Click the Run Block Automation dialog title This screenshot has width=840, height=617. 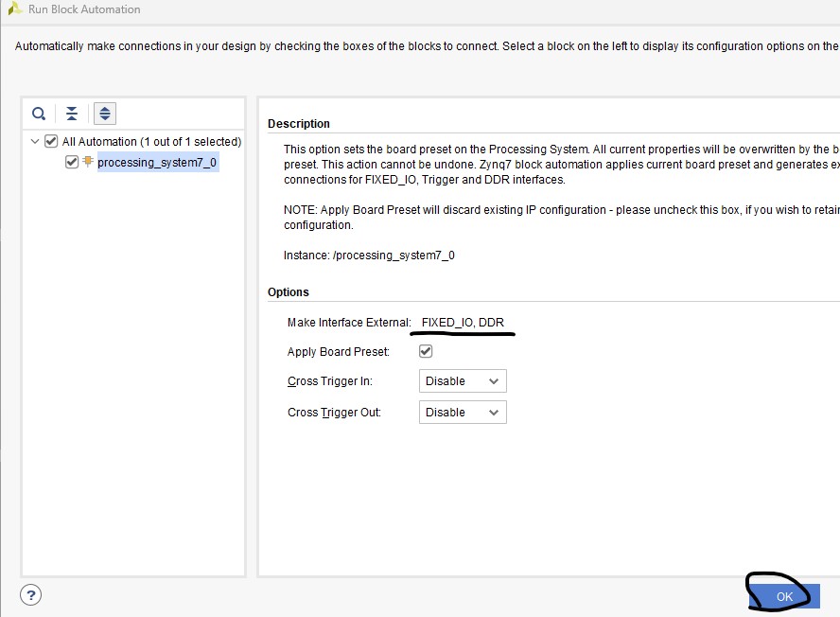coord(84,9)
